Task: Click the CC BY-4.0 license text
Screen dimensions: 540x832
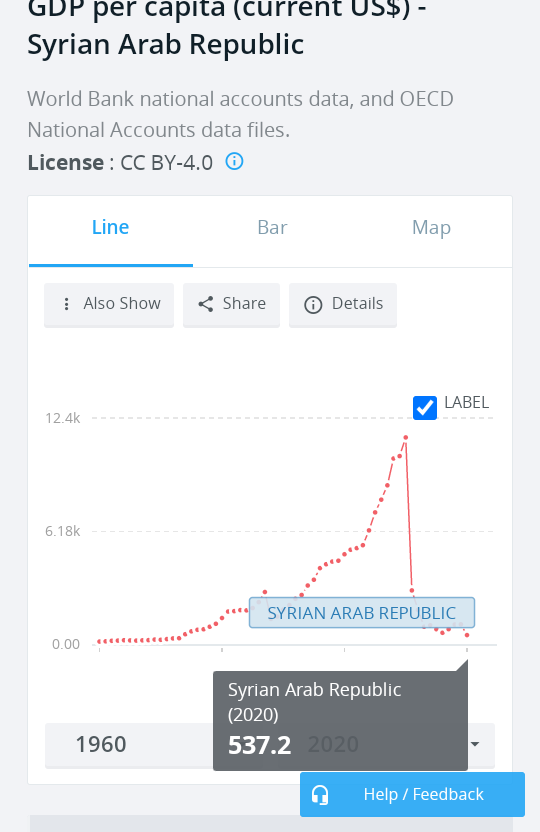Action: pos(167,163)
